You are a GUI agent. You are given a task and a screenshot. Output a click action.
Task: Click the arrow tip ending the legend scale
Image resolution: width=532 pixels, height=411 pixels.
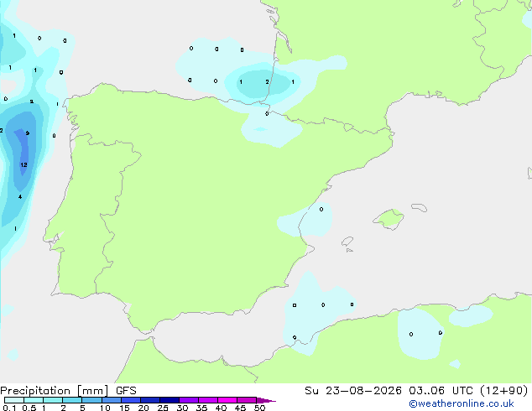tap(266, 400)
